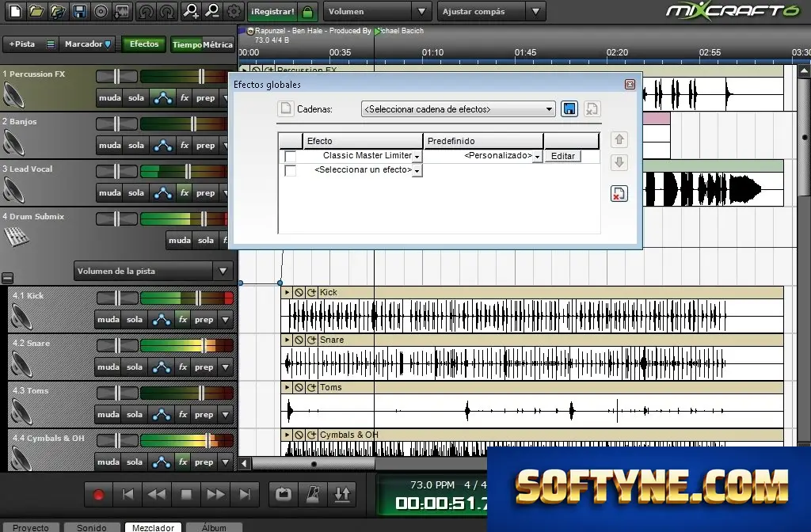This screenshot has width=811, height=532.
Task: Open the Proyecto tab
Action: point(31,527)
